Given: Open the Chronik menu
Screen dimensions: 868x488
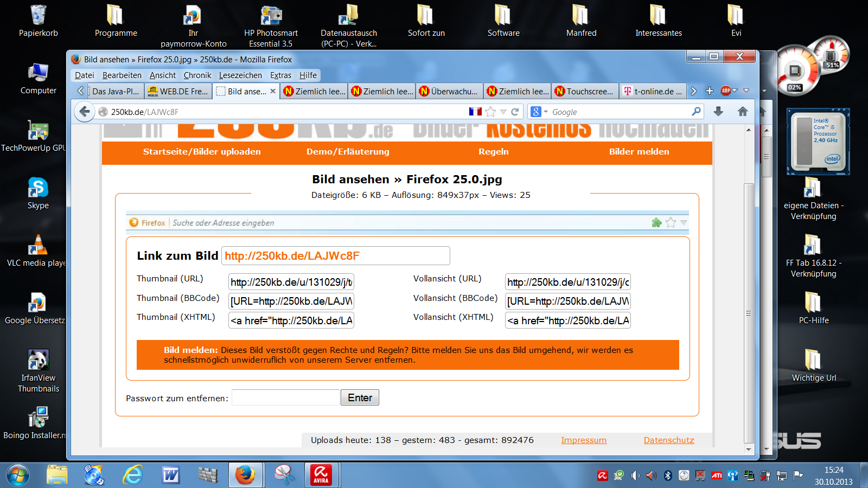Looking at the screenshot, I should click(x=197, y=75).
